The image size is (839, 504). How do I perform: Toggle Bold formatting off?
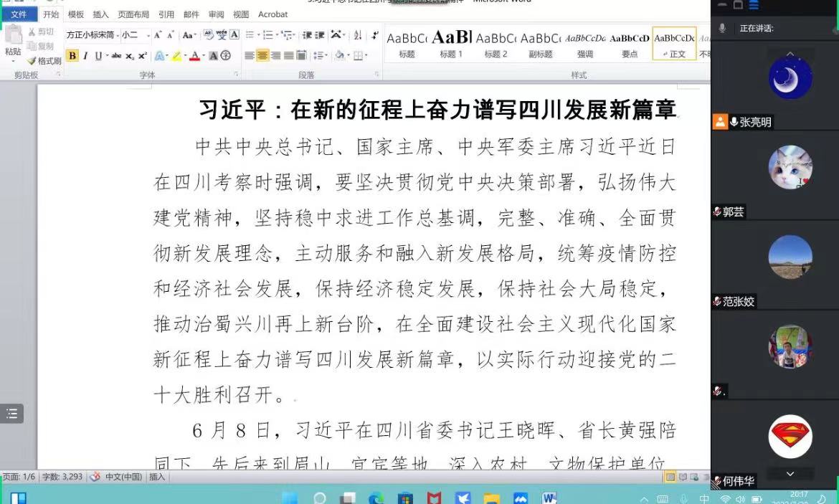pyautogui.click(x=72, y=56)
